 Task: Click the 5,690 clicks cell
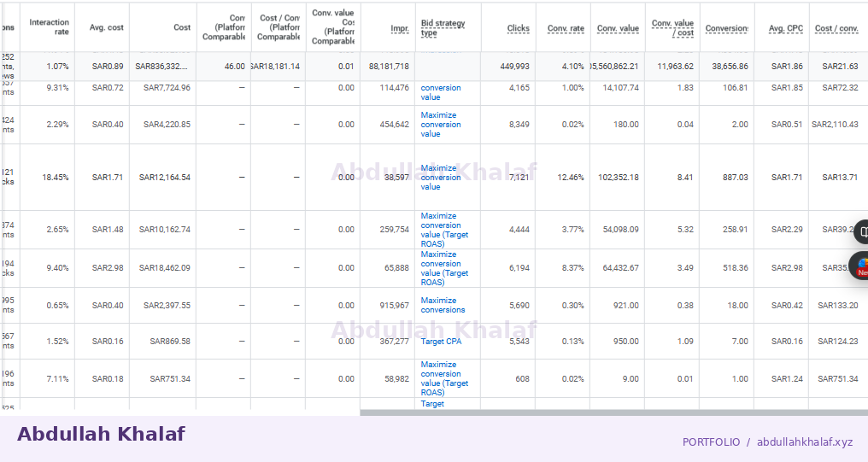tap(519, 306)
